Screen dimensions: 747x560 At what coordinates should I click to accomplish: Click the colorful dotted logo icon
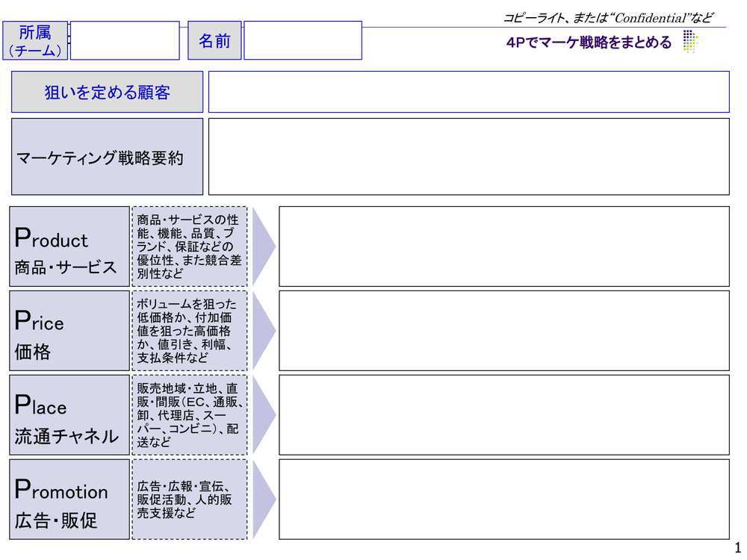pyautogui.click(x=689, y=42)
